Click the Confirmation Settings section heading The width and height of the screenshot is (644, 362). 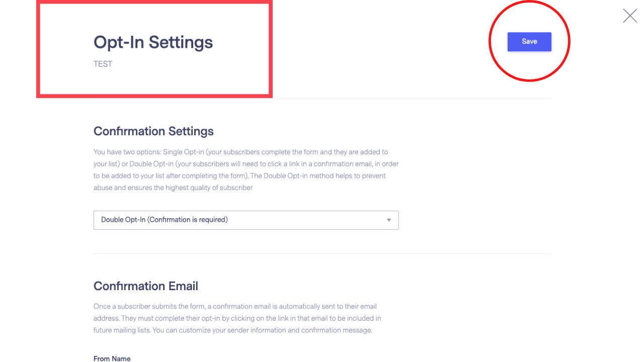pos(153,131)
